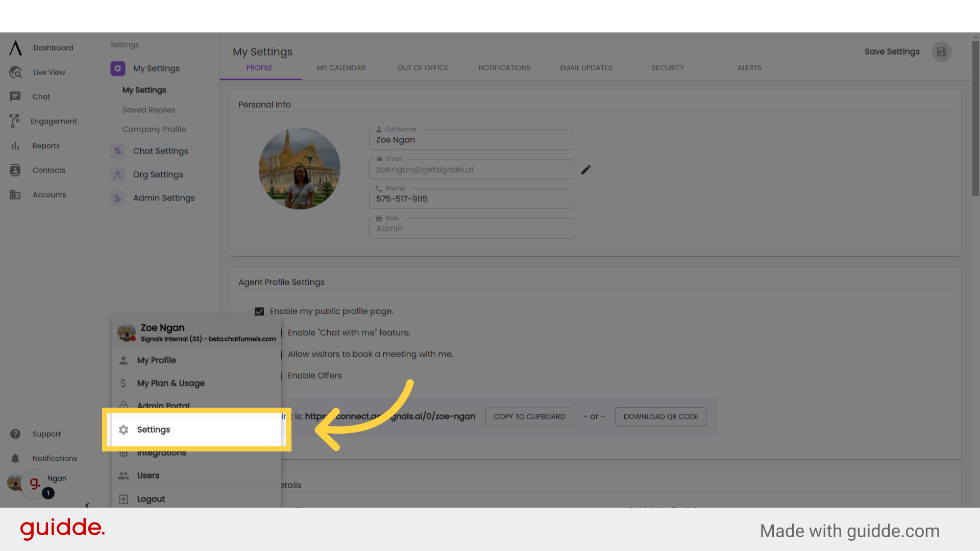Open the Notifications bell icon
Viewport: 980px width, 551px height.
click(15, 459)
